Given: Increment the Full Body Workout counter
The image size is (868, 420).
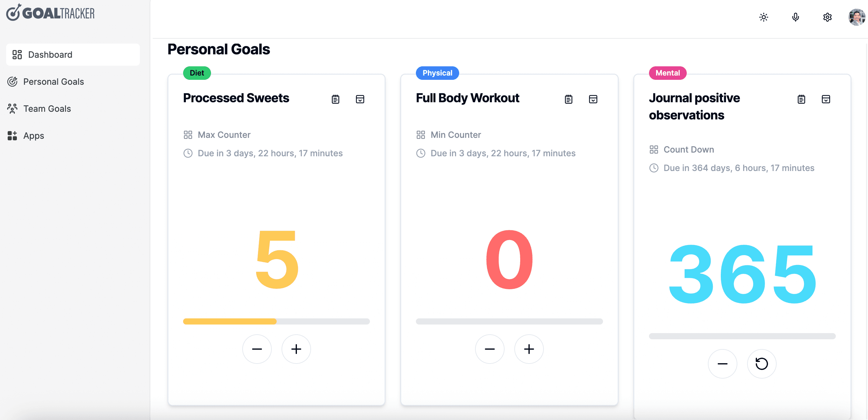Looking at the screenshot, I should 529,349.
